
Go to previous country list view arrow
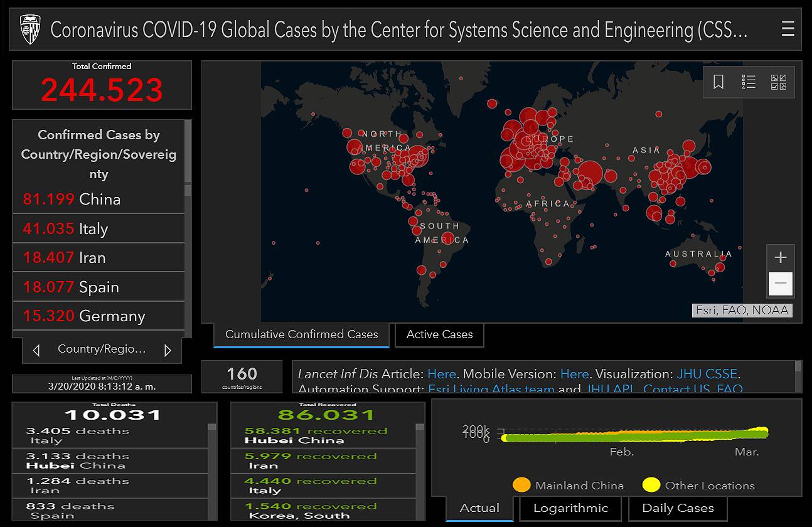36,350
